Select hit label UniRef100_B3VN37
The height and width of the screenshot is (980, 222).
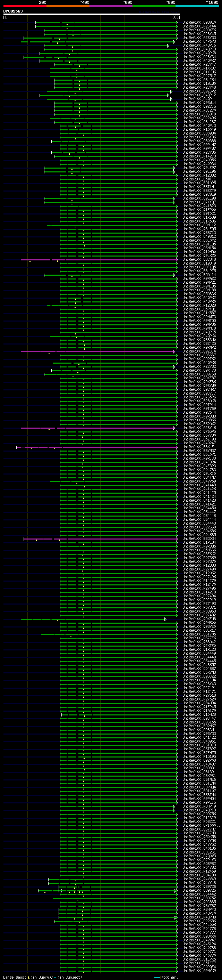point(199,451)
